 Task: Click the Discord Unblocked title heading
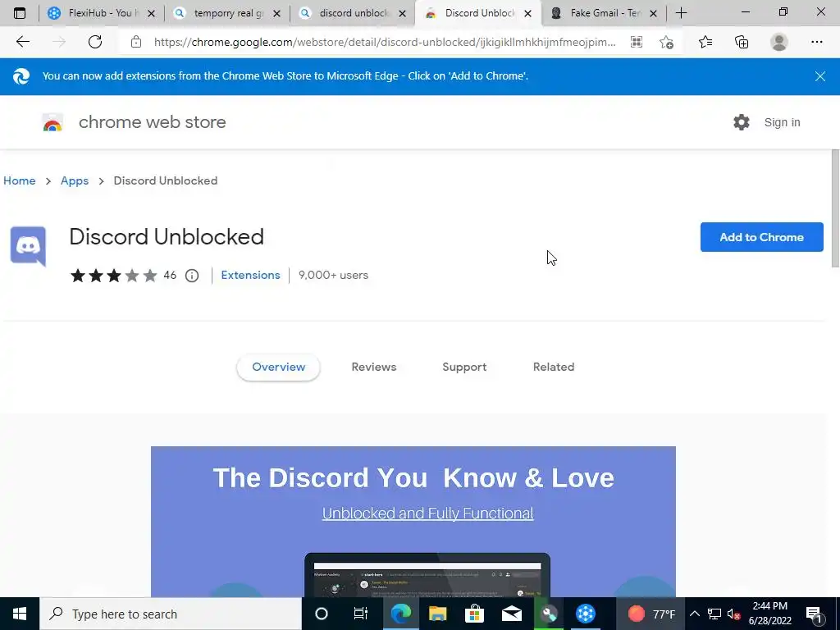167,237
